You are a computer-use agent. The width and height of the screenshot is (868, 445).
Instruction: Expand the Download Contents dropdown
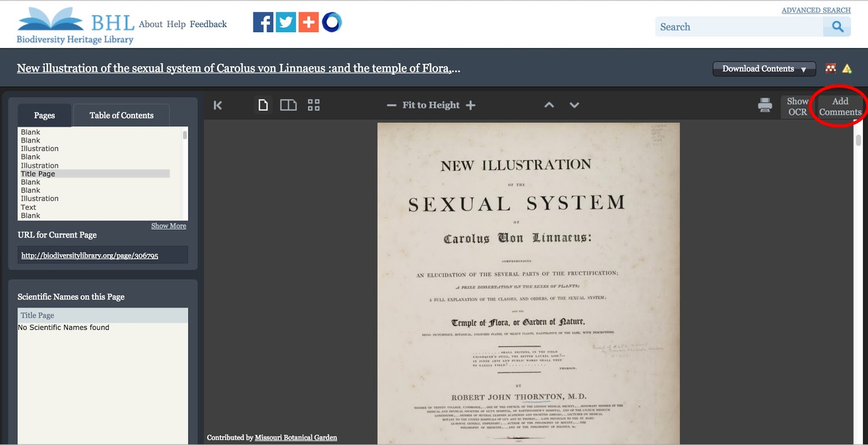pos(763,69)
